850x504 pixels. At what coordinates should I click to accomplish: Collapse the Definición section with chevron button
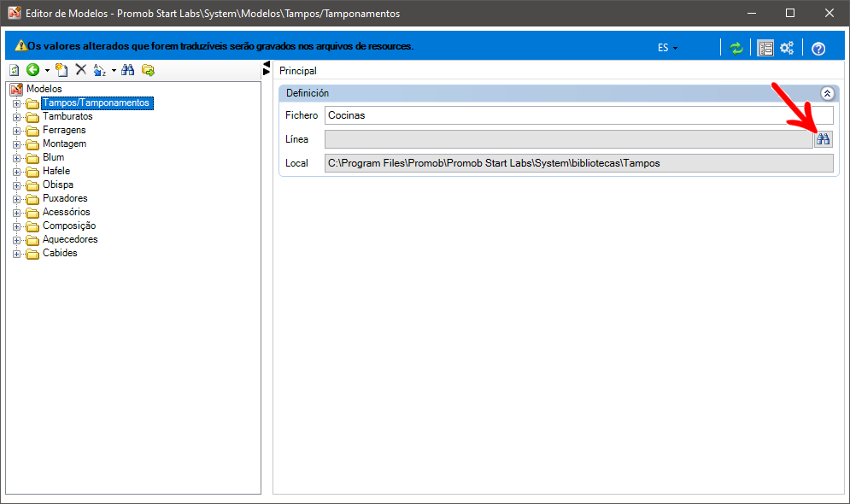tap(827, 93)
